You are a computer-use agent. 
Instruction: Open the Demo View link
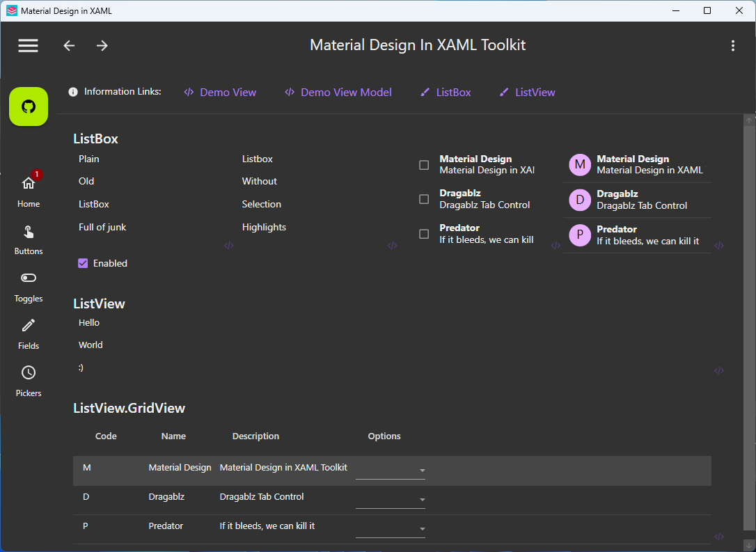221,92
